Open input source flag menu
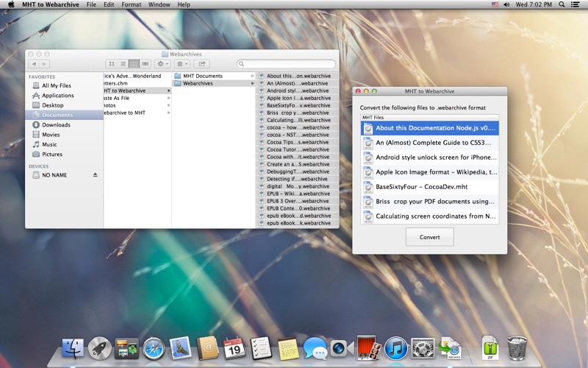Viewport: 588px width, 368px height. 495,4
